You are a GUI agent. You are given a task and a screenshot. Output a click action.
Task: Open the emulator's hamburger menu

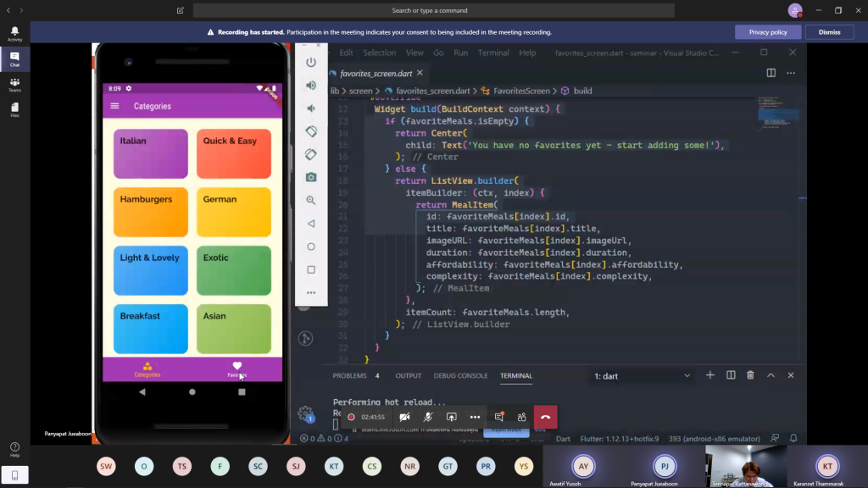tap(115, 106)
